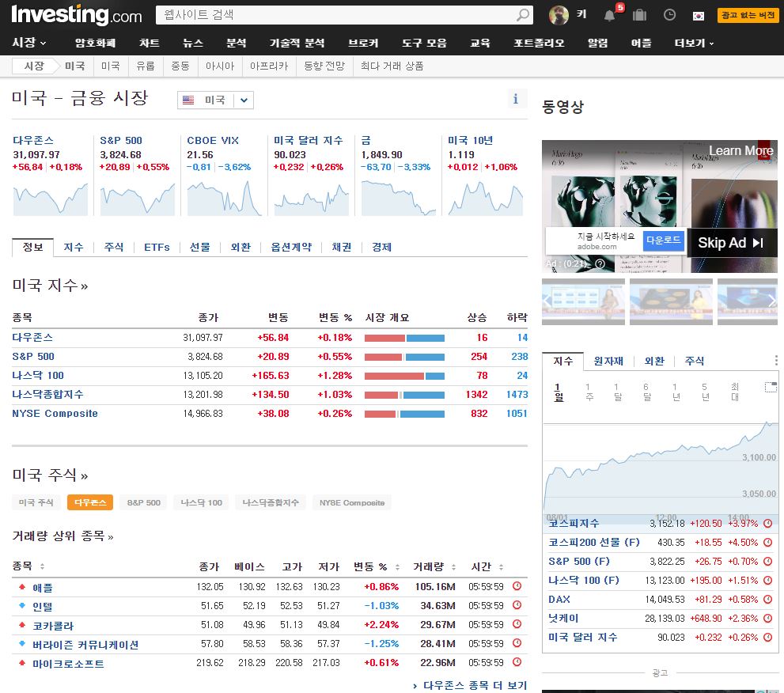Click the clock history icon
The height and width of the screenshot is (693, 784).
pos(669,15)
